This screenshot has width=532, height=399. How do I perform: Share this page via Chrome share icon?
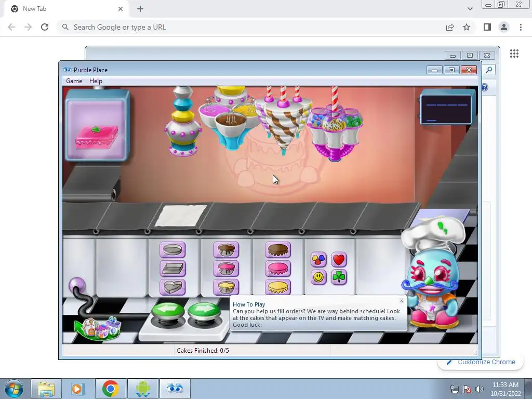(450, 27)
